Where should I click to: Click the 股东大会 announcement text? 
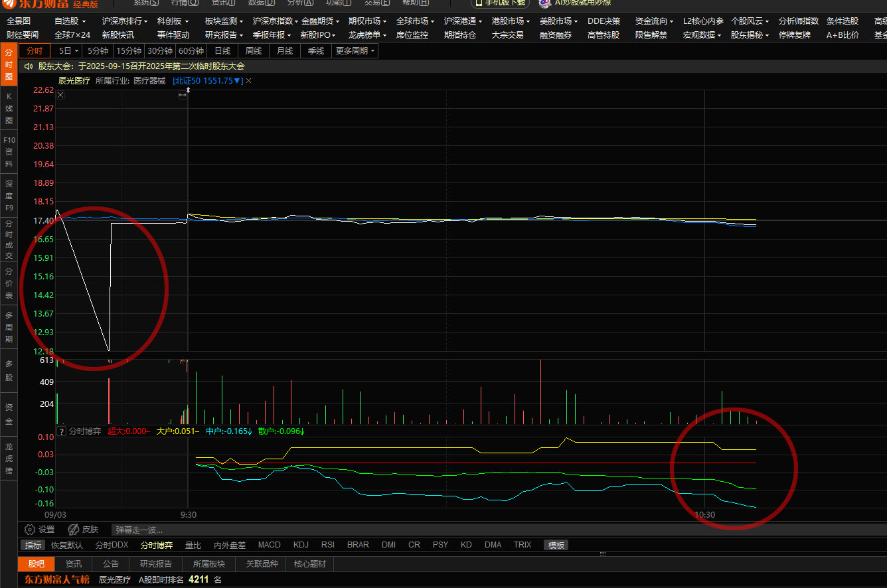(141, 66)
